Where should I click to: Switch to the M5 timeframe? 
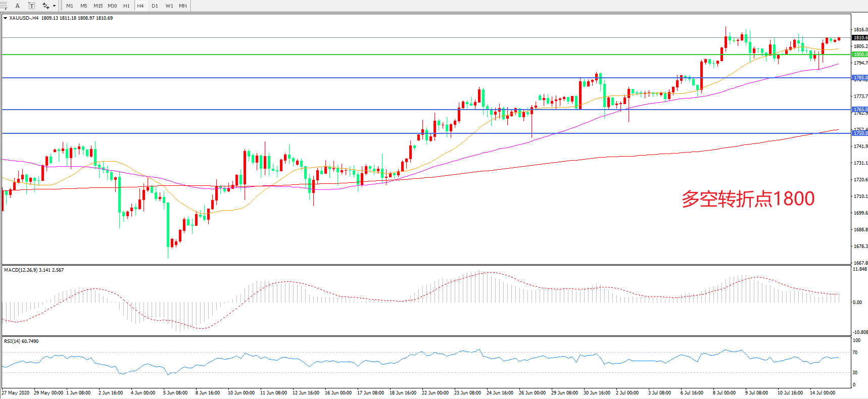[84, 6]
